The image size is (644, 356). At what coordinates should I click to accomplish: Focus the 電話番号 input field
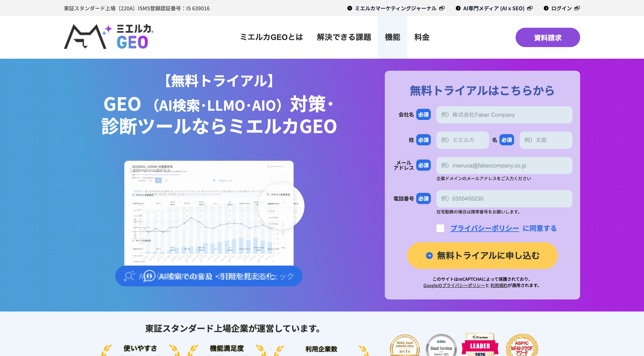click(504, 199)
